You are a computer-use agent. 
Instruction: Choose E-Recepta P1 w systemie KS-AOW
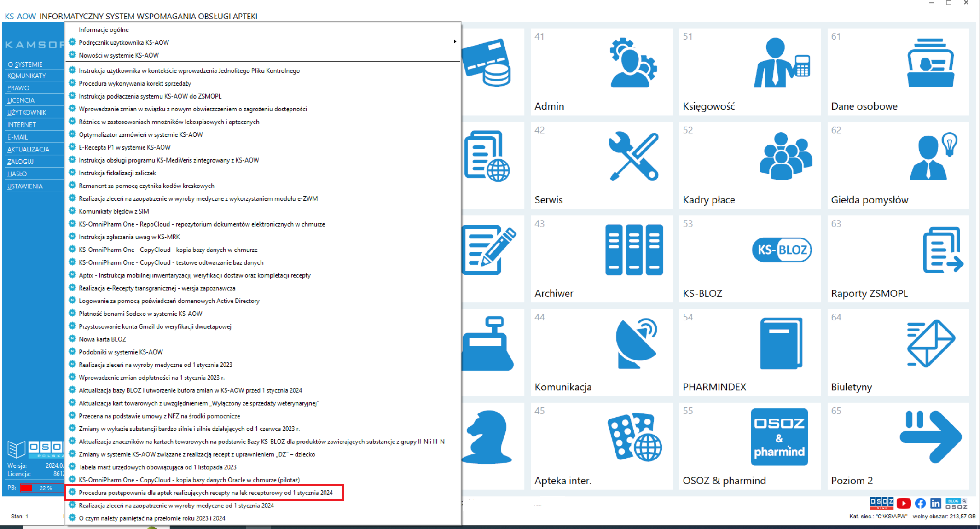pyautogui.click(x=124, y=147)
